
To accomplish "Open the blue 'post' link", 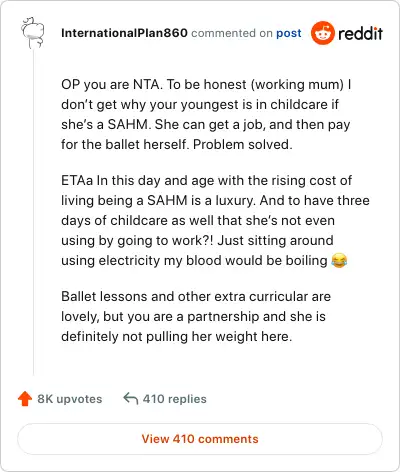I will pos(289,33).
